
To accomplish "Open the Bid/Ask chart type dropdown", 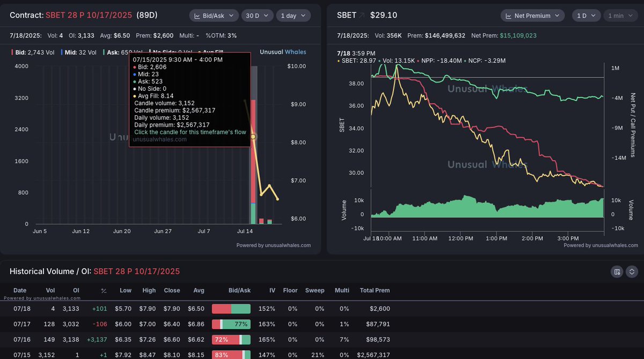I will point(214,16).
